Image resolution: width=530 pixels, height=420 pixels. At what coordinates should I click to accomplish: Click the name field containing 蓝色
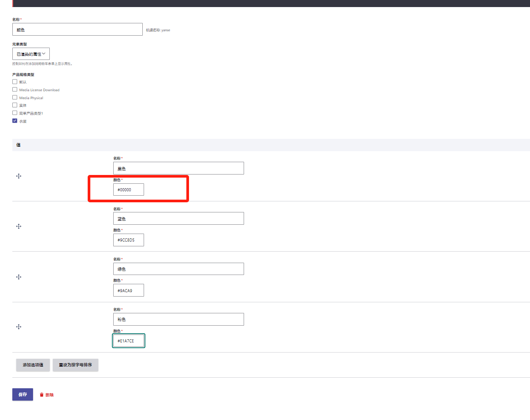178,218
